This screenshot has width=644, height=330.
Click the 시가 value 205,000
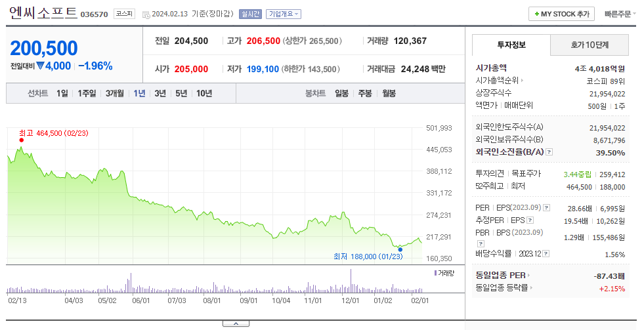(191, 70)
